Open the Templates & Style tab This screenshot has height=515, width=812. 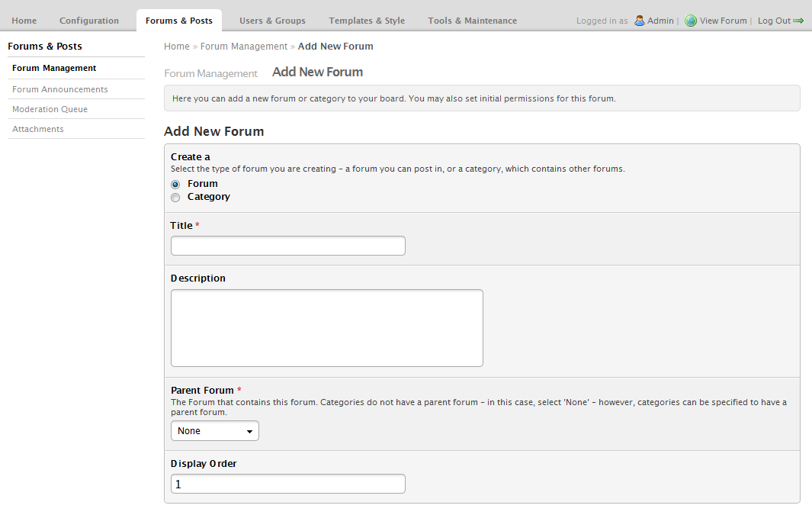pyautogui.click(x=367, y=21)
